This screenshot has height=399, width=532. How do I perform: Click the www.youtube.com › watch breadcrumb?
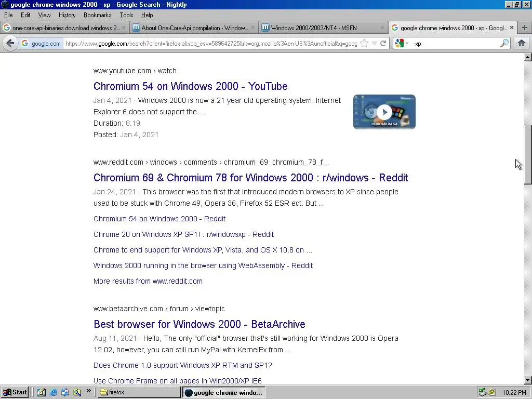[x=135, y=71]
